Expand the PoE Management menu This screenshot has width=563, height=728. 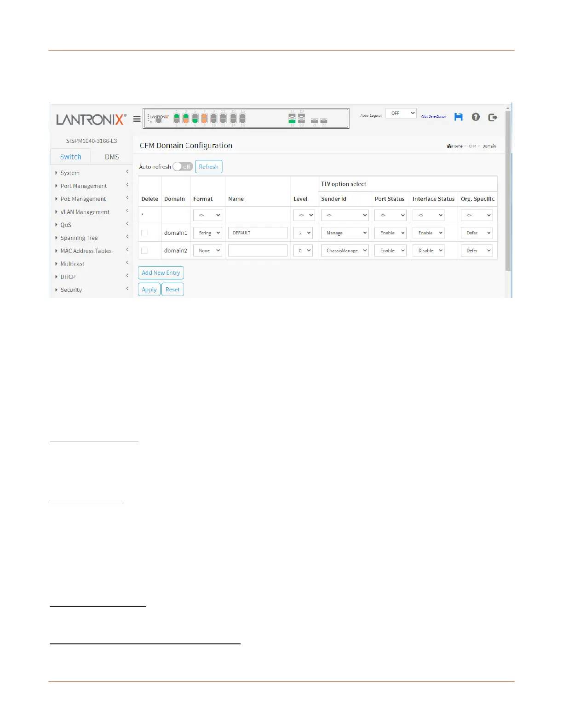pos(92,199)
